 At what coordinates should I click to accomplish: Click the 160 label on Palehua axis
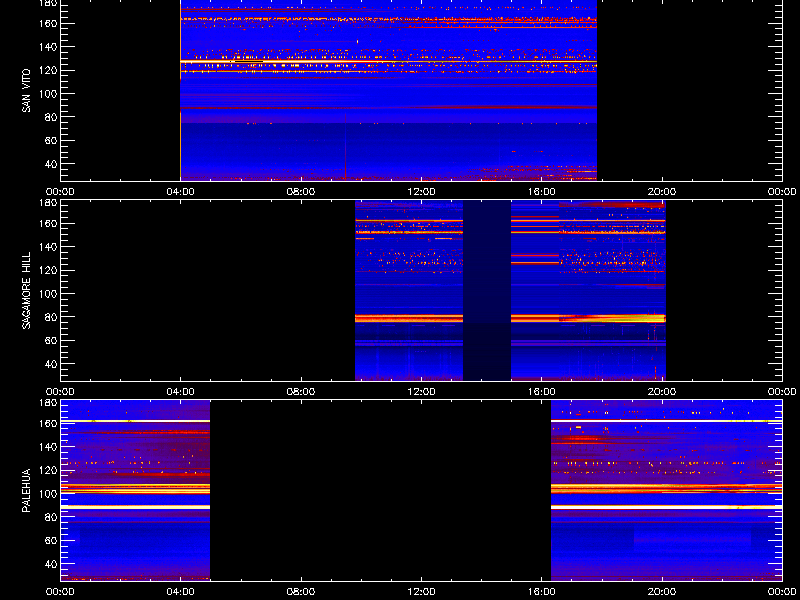click(x=47, y=423)
